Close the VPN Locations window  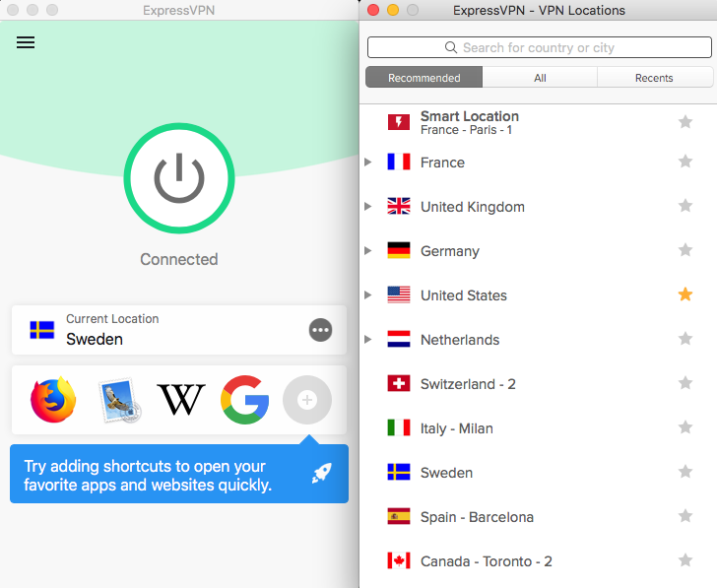373,10
